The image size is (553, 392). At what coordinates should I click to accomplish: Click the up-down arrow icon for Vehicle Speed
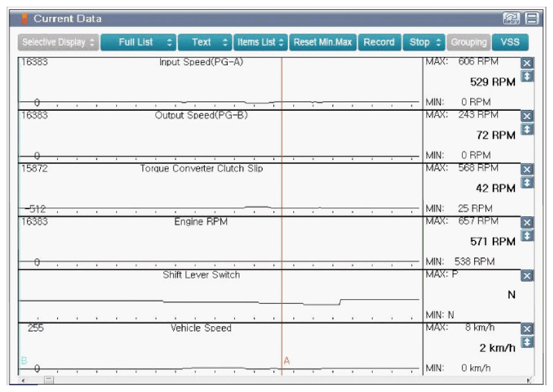coord(527,342)
